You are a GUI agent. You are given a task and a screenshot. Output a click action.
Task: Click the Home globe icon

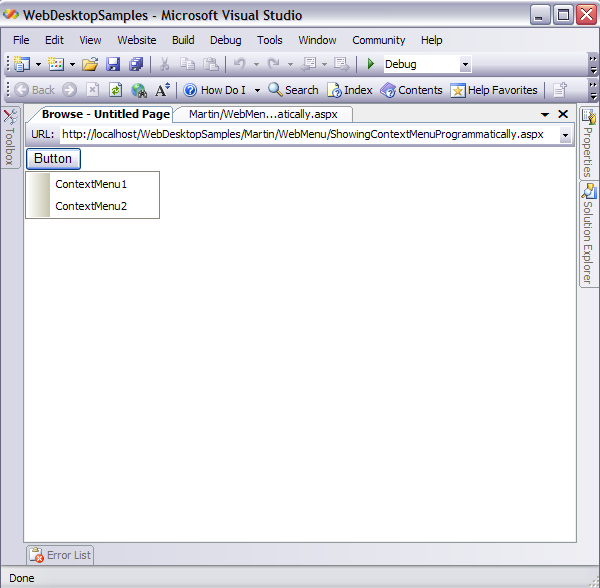coord(139,90)
